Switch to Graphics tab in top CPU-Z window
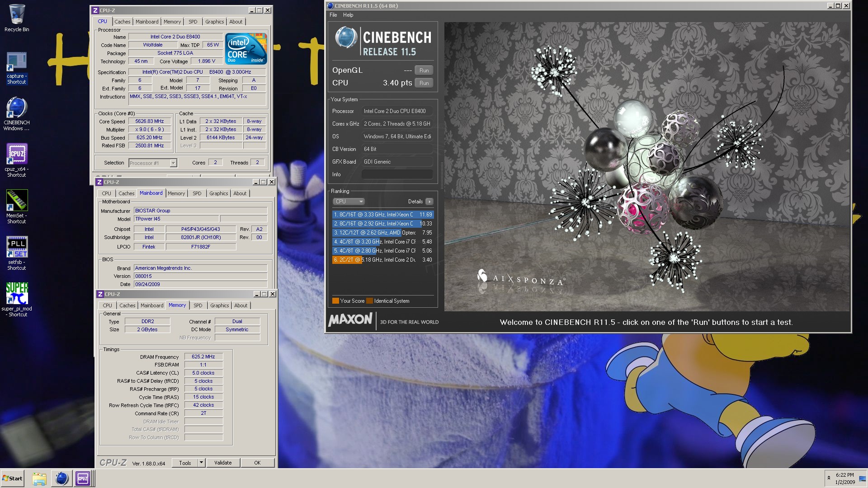868x488 pixels. (214, 22)
